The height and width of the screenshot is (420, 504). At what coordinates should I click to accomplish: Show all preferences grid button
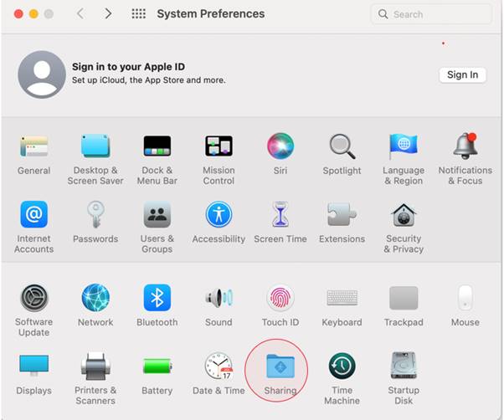[x=138, y=13]
